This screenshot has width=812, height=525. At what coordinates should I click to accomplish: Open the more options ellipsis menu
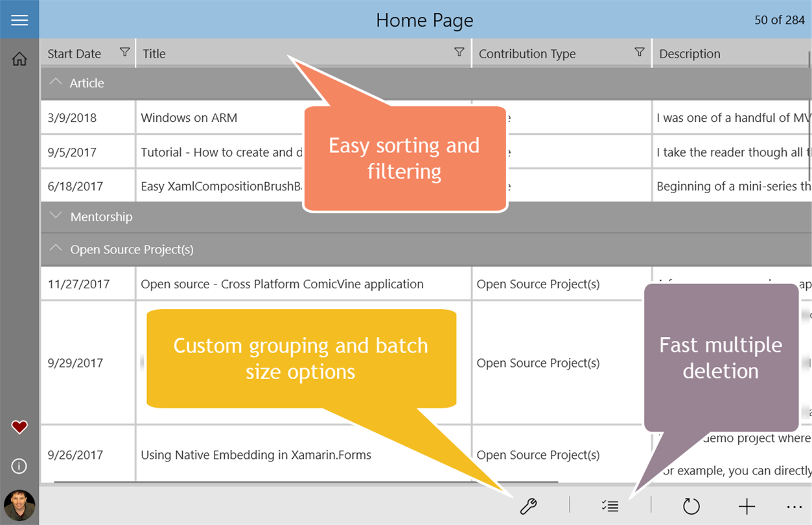(x=794, y=506)
